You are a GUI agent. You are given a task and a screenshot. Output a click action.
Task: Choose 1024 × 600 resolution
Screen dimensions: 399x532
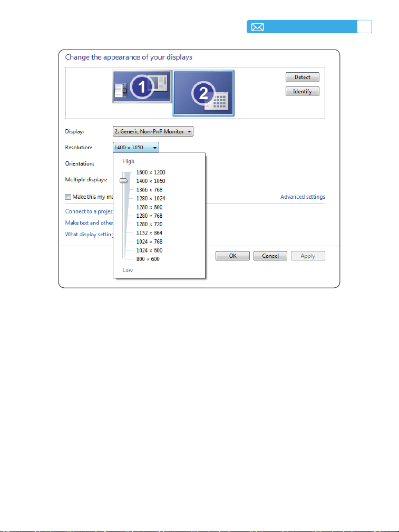tap(149, 250)
